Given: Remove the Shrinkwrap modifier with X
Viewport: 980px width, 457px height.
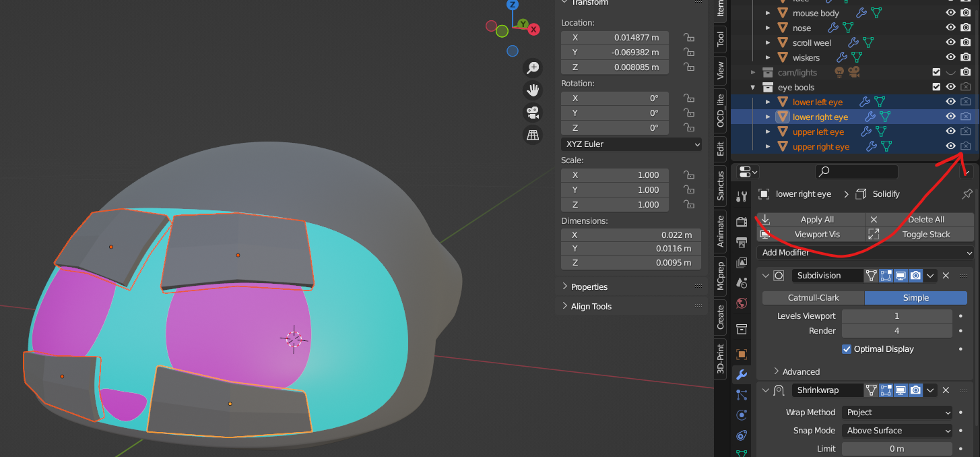Looking at the screenshot, I should point(946,390).
